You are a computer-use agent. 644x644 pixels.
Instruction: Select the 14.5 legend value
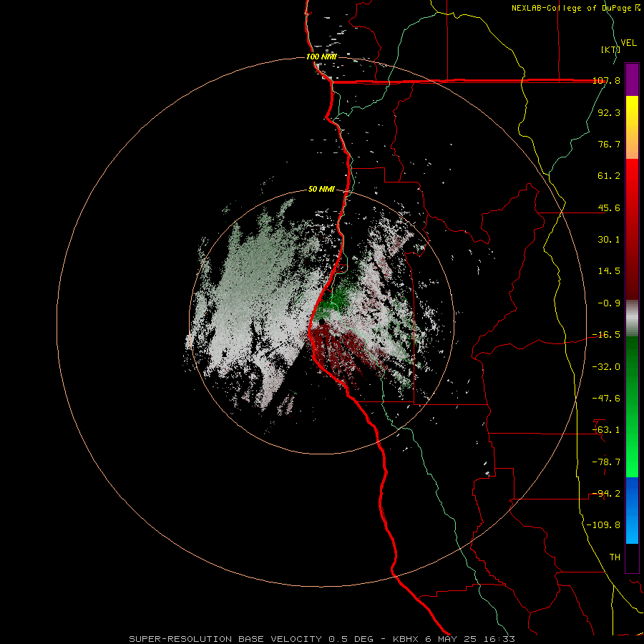pos(609,271)
